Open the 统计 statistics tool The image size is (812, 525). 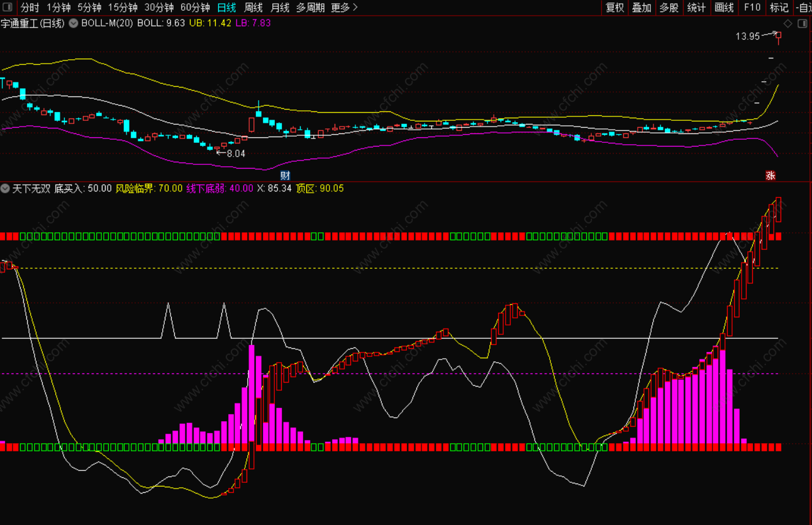696,8
